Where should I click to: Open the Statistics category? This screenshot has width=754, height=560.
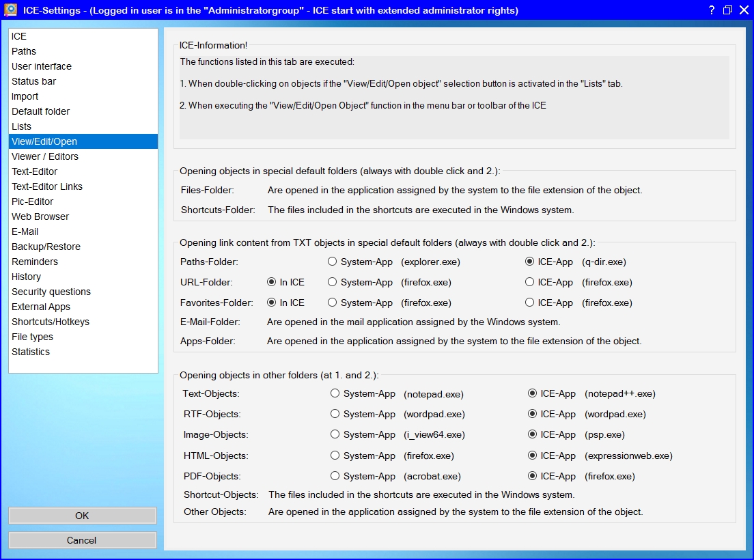click(x=31, y=352)
